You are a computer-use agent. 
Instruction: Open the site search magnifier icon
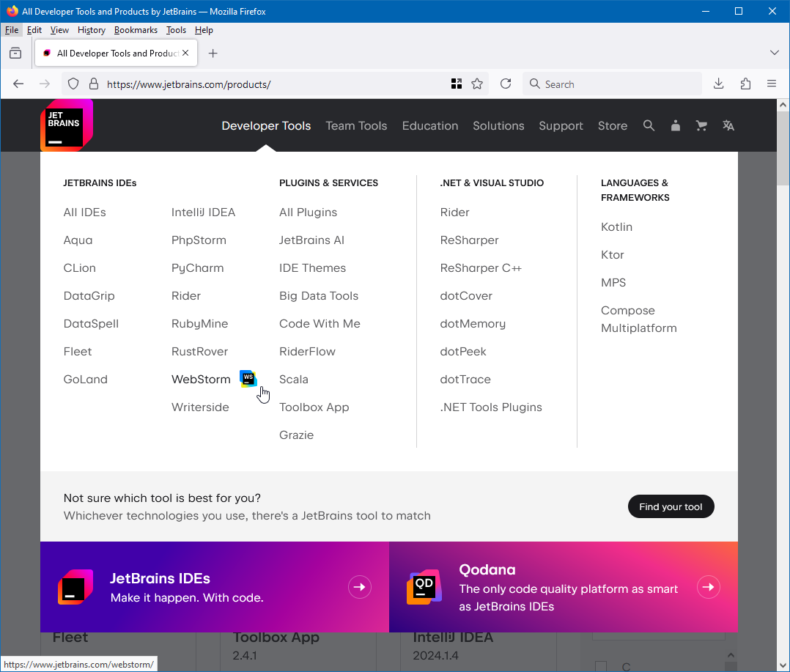(x=649, y=125)
